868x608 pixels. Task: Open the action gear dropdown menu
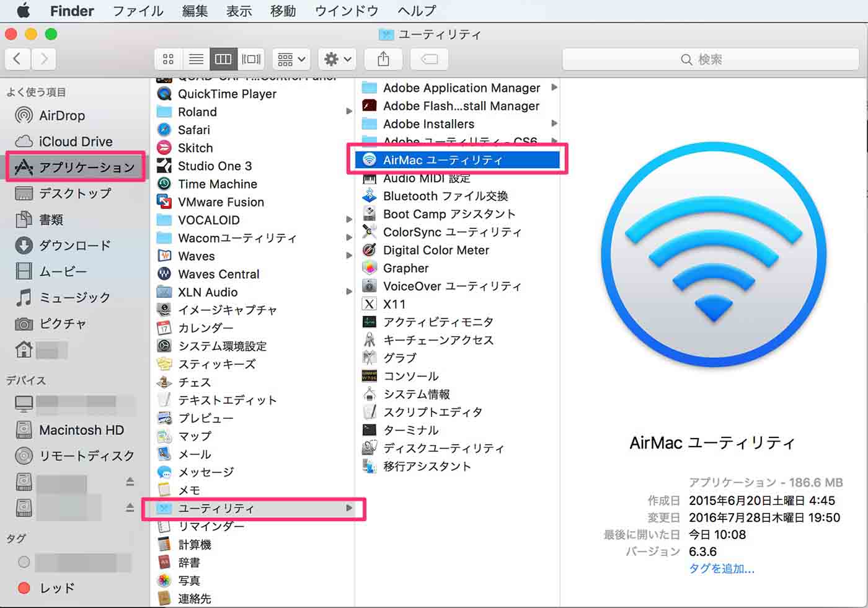(337, 59)
